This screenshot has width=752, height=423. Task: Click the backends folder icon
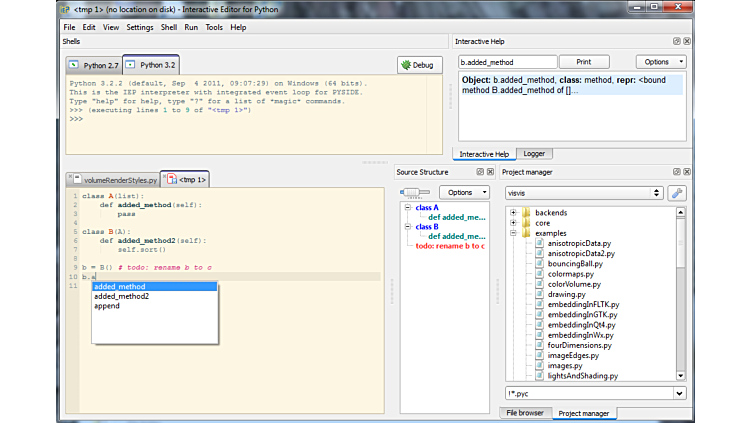526,213
